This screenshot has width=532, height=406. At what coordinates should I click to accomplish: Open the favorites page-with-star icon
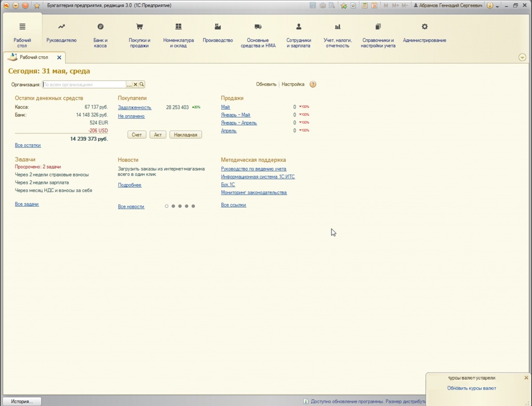click(x=353, y=5)
